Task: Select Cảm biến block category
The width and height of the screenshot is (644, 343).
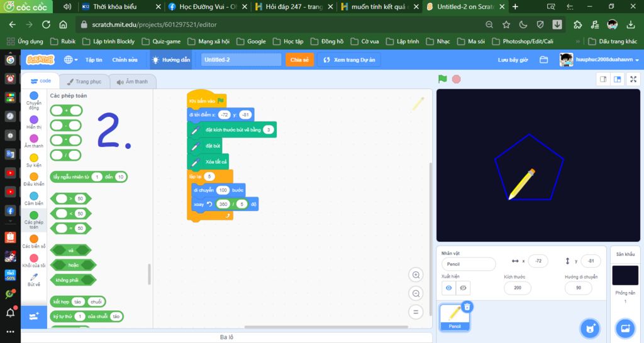Action: click(x=34, y=198)
